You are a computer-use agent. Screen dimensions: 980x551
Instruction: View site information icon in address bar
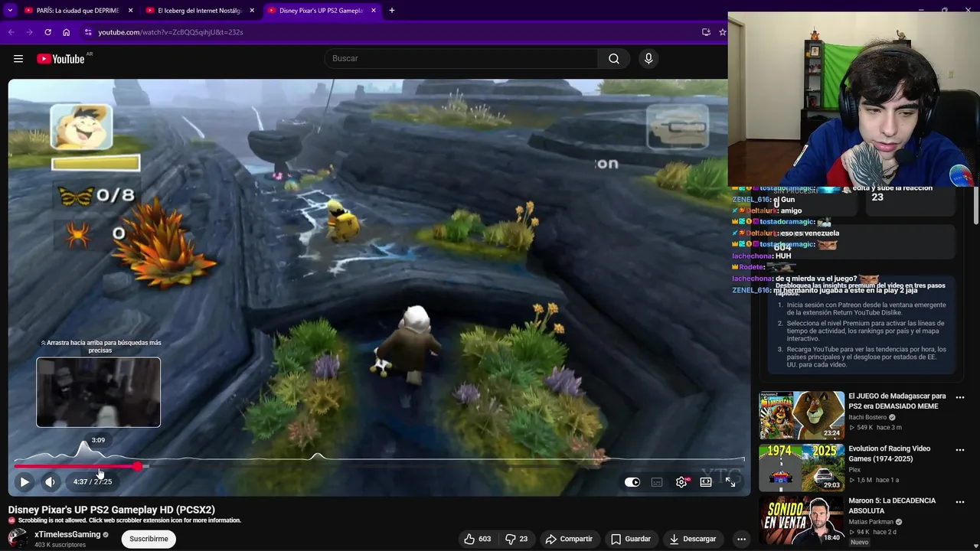pyautogui.click(x=88, y=32)
